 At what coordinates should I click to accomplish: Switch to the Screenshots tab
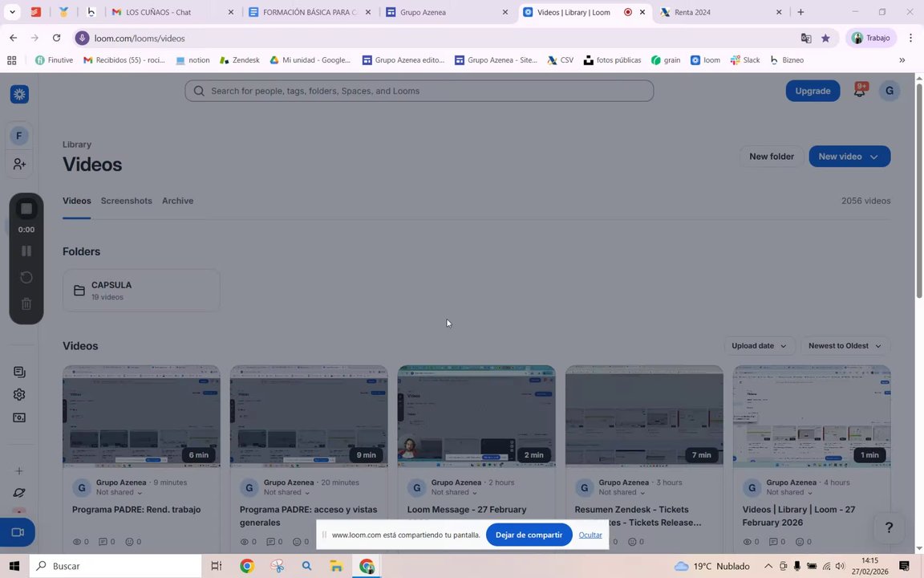126,201
